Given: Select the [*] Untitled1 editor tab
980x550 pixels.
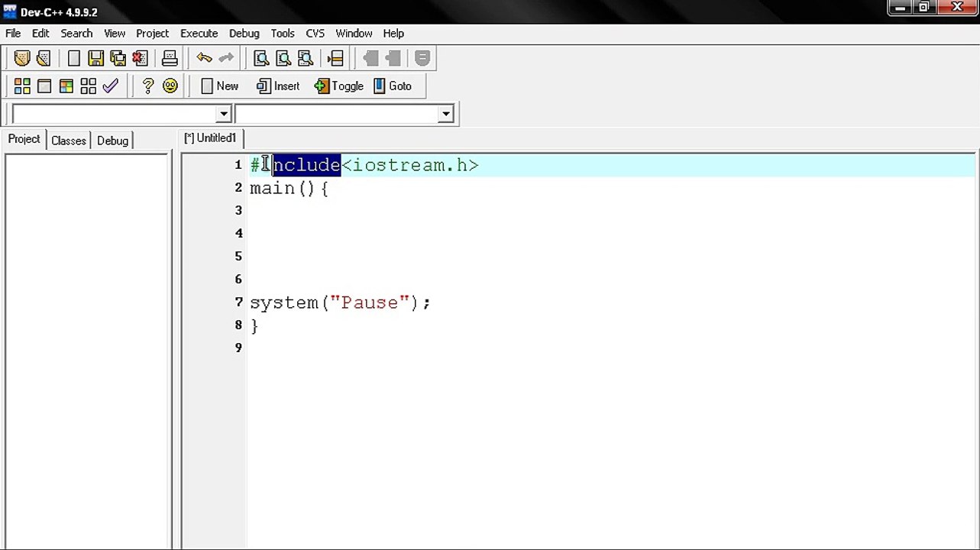Looking at the screenshot, I should tap(210, 138).
